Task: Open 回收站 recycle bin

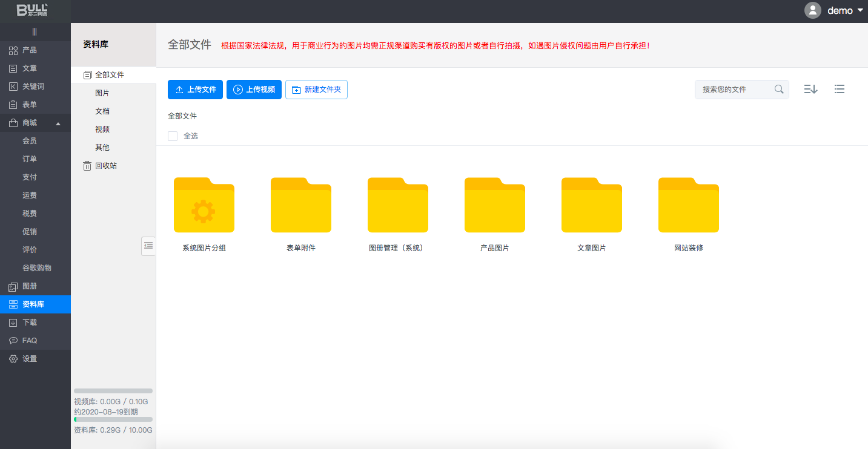Action: pos(105,166)
